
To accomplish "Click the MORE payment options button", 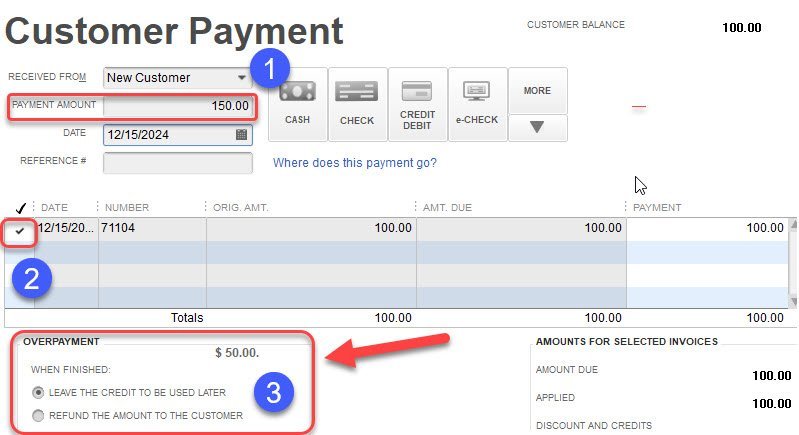I will (537, 90).
